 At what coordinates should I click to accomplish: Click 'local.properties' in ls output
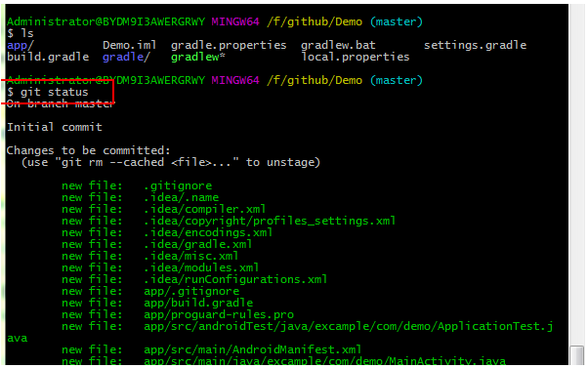356,57
